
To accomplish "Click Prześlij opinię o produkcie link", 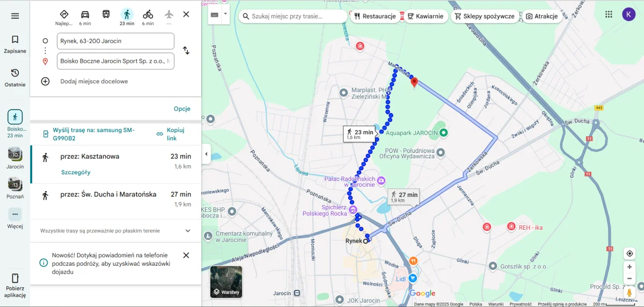I will 562,304.
